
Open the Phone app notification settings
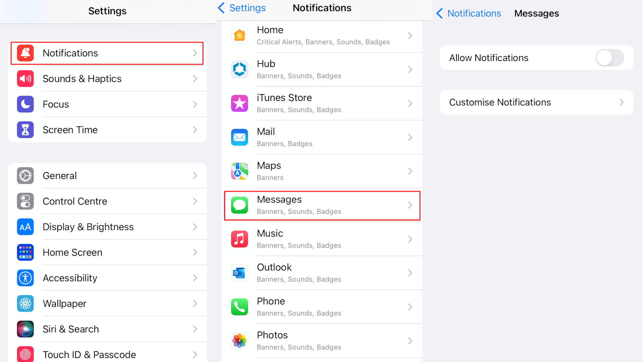322,306
